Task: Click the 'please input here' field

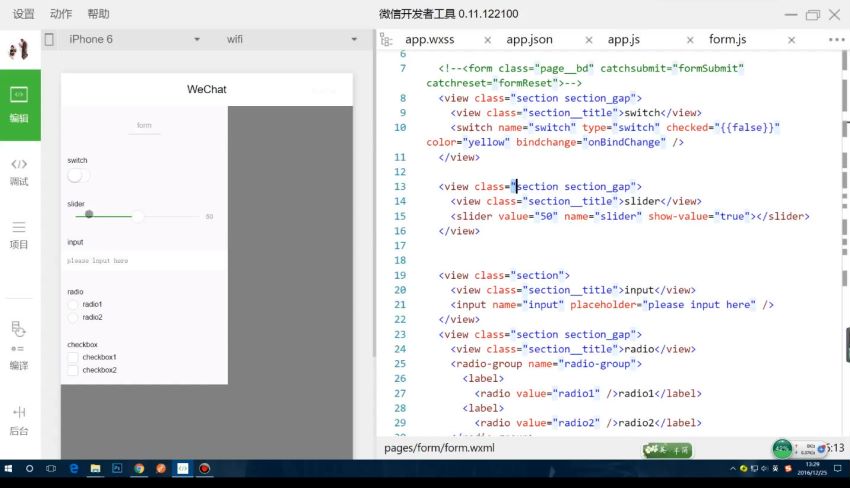Action: coord(144,261)
